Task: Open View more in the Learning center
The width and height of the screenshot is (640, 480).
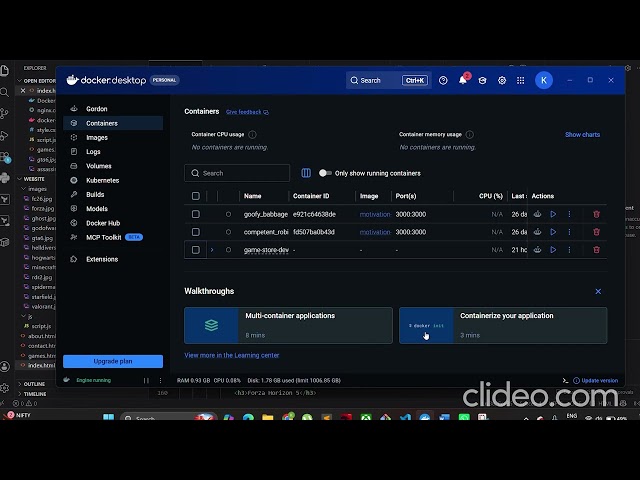Action: click(x=231, y=355)
